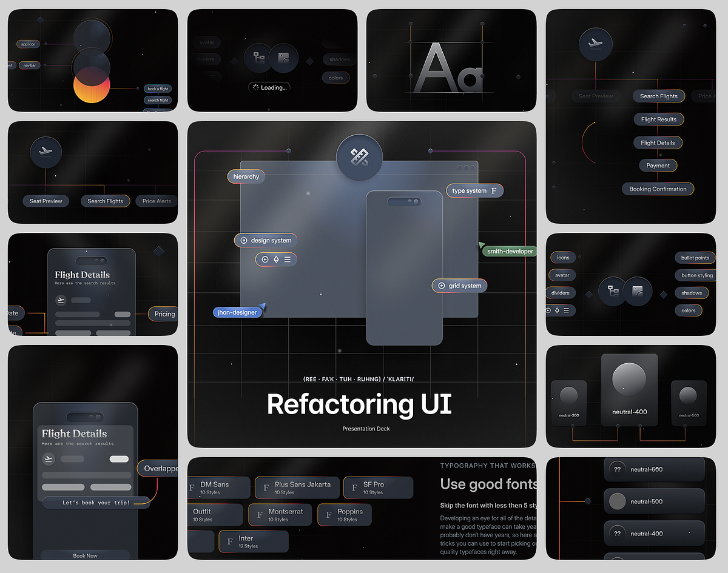Click the airplane badge on the top-right booking flow
The height and width of the screenshot is (573, 728).
tap(595, 44)
